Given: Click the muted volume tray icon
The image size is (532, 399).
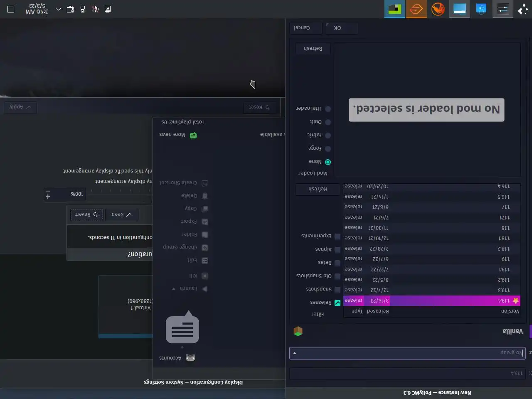Looking at the screenshot, I should (95, 9).
